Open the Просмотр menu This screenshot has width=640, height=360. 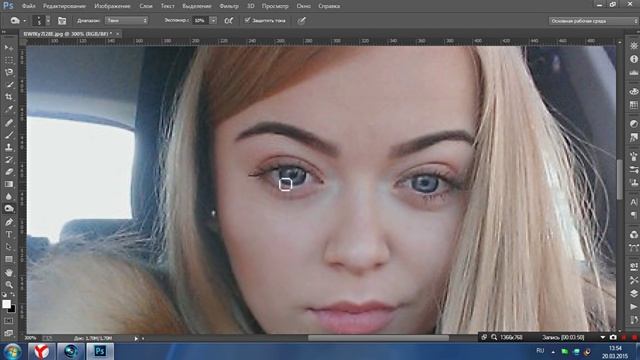[275, 6]
